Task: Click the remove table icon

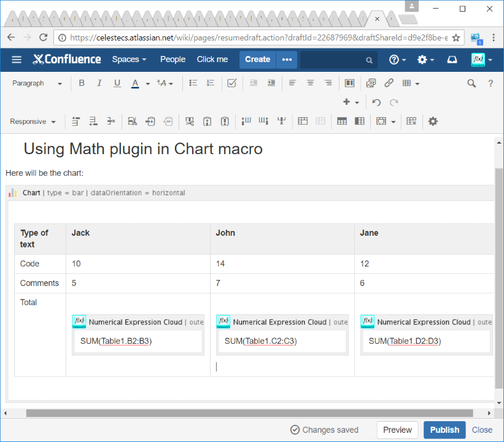Action: (x=411, y=122)
